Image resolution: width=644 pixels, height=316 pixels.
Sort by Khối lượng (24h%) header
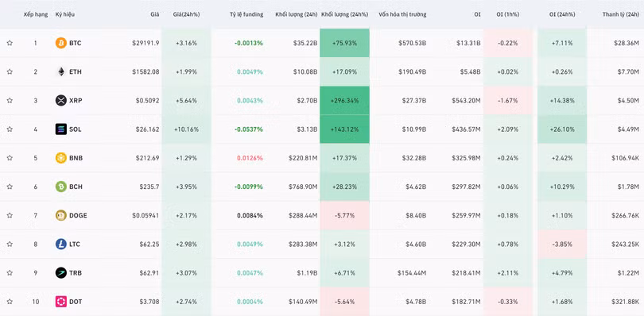345,14
